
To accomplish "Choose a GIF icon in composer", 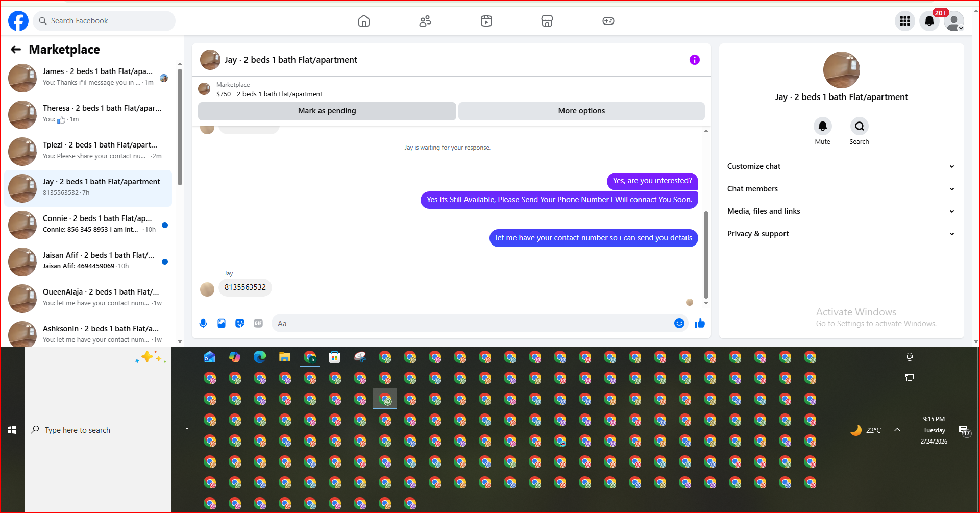I will pos(258,323).
